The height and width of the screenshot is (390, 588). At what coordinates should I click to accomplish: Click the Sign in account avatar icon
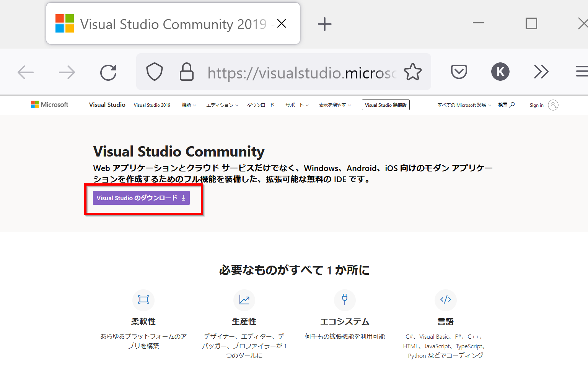pos(553,105)
